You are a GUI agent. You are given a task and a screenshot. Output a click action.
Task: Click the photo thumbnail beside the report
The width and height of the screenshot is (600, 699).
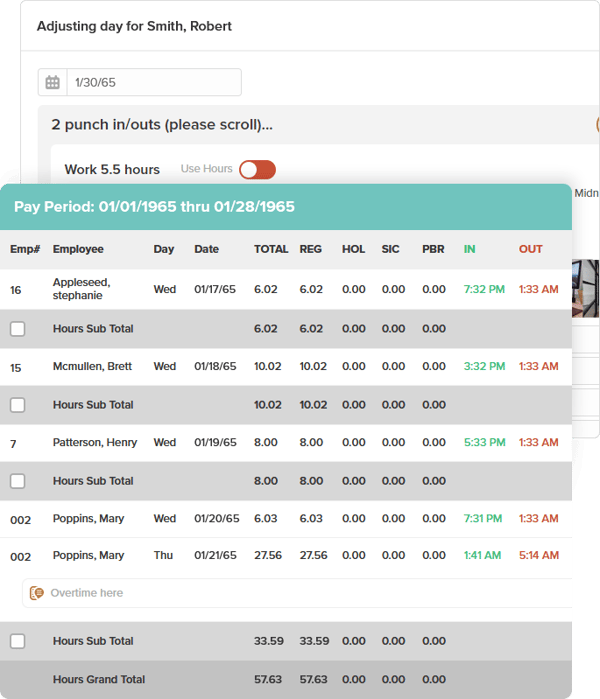pyautogui.click(x=585, y=288)
